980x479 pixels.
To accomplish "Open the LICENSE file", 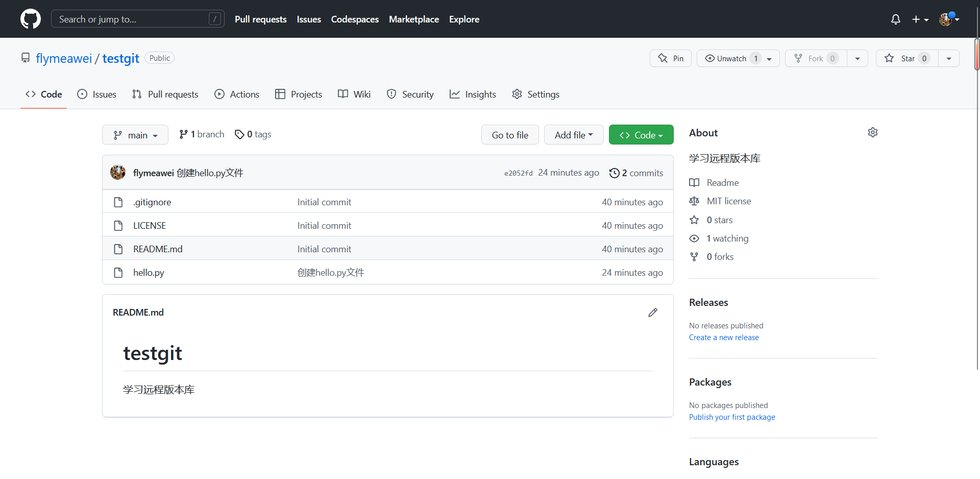I will [x=150, y=226].
